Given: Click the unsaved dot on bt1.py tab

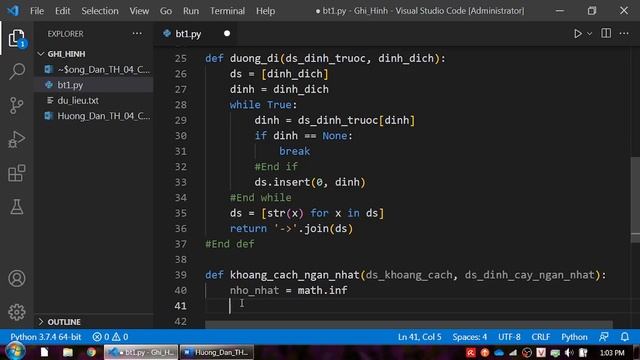Looking at the screenshot, I should (227, 33).
